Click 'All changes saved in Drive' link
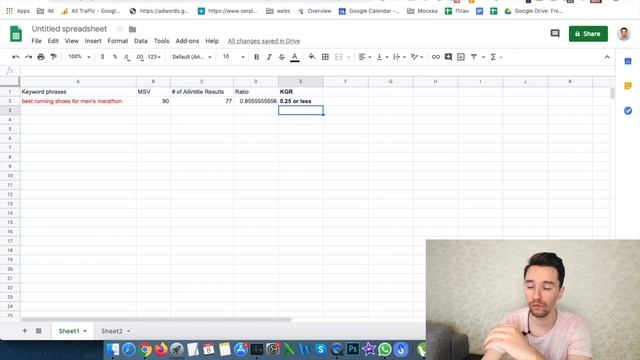 [264, 41]
